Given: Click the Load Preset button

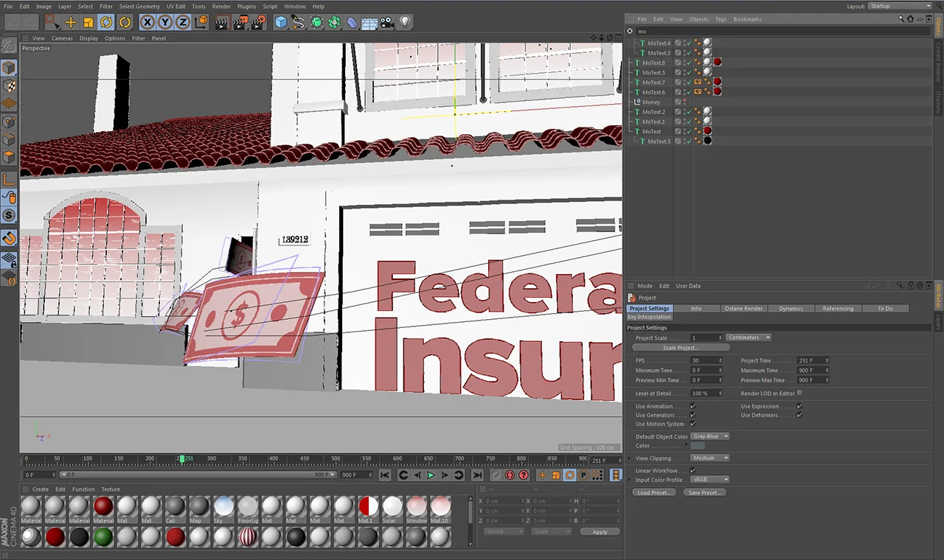Looking at the screenshot, I should click(x=653, y=492).
